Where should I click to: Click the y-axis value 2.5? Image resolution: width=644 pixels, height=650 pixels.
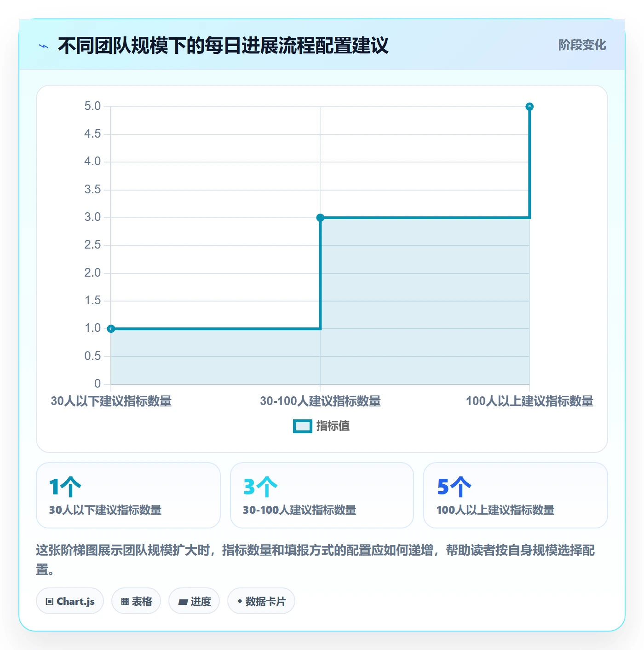pos(92,245)
